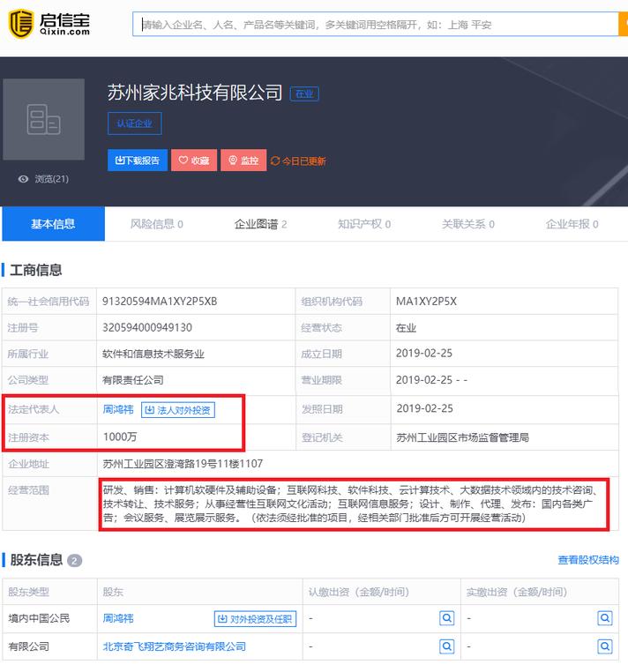628x672 pixels.
Task: Click the 下载报告 button
Action: tap(138, 161)
